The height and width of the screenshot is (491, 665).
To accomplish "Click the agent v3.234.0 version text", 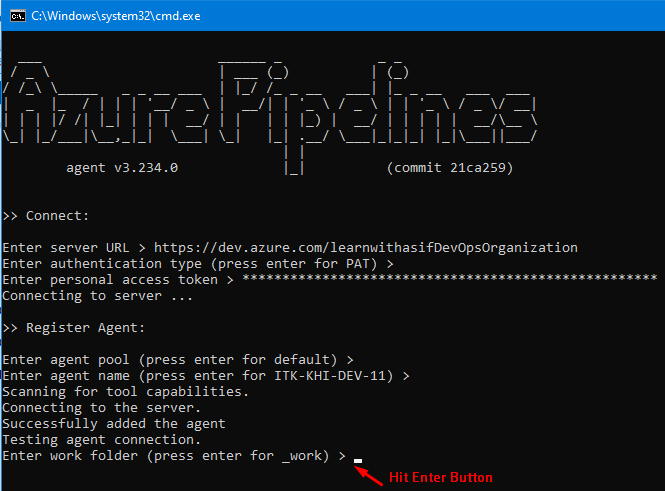I will tap(121, 168).
